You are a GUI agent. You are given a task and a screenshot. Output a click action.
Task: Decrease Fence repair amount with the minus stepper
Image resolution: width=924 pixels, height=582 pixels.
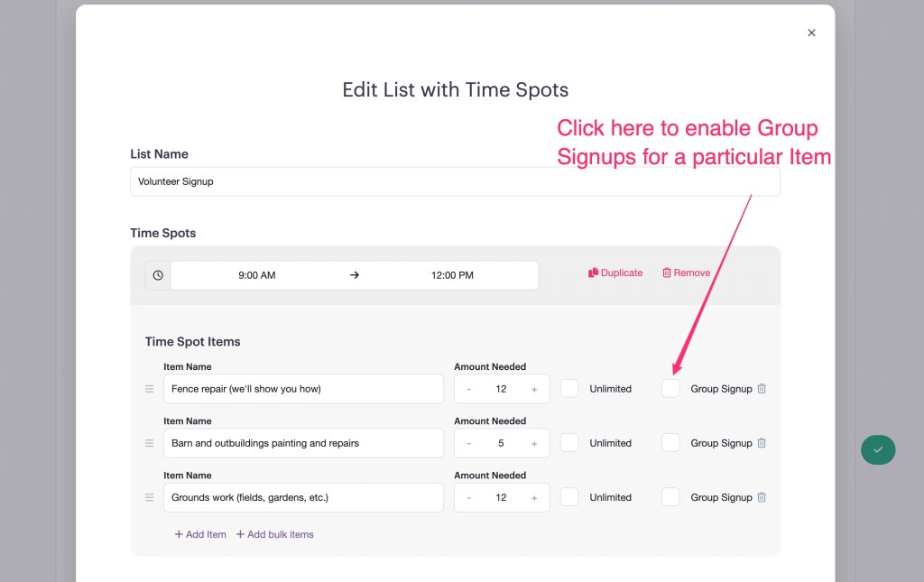coord(469,388)
